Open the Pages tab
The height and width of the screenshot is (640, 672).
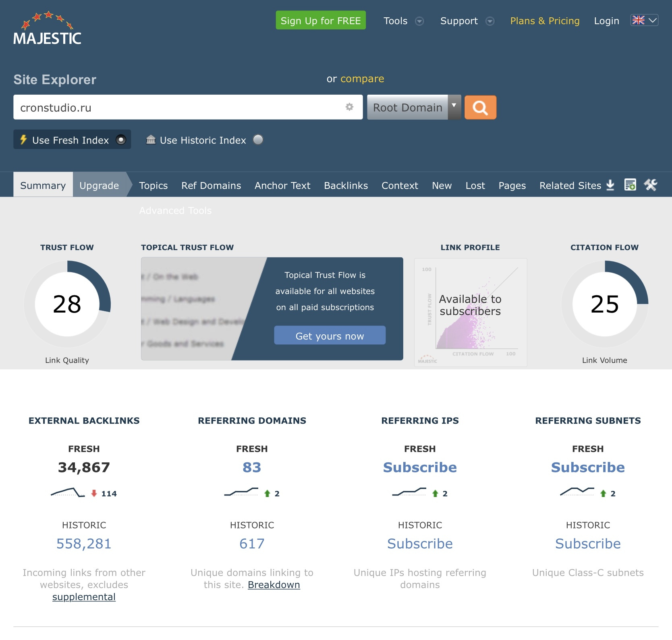[512, 185]
